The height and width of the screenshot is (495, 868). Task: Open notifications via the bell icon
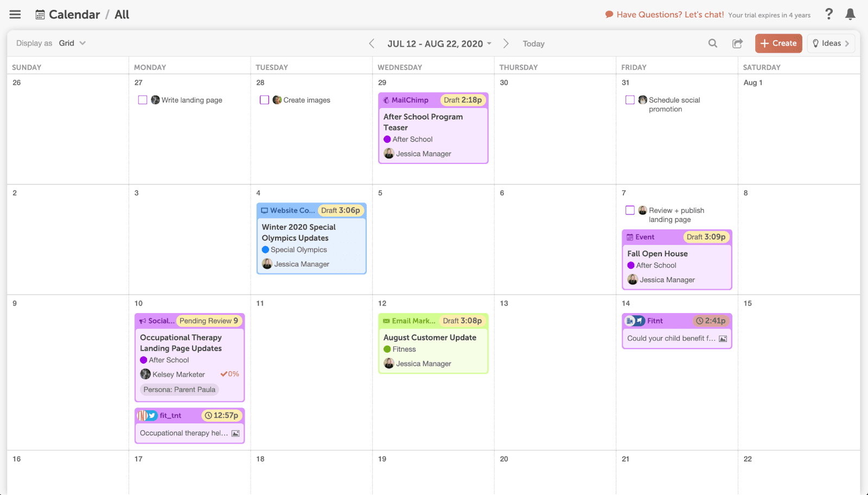click(x=850, y=15)
